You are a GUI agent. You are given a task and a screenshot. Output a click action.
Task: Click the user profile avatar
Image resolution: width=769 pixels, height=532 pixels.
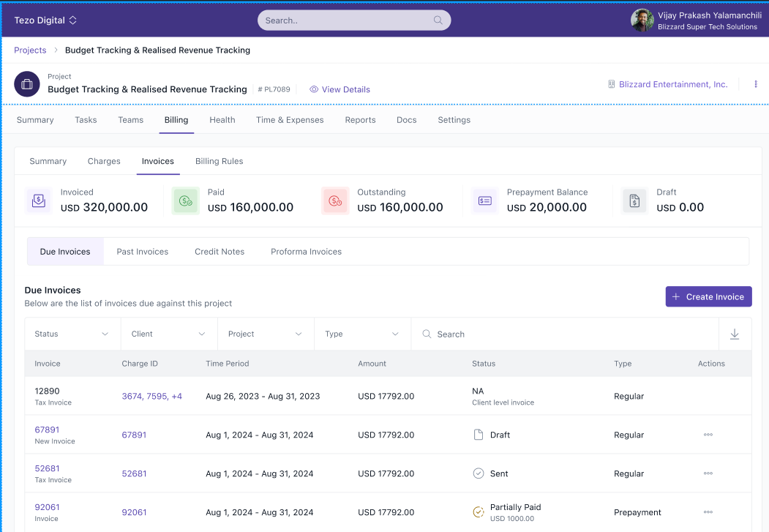642,20
